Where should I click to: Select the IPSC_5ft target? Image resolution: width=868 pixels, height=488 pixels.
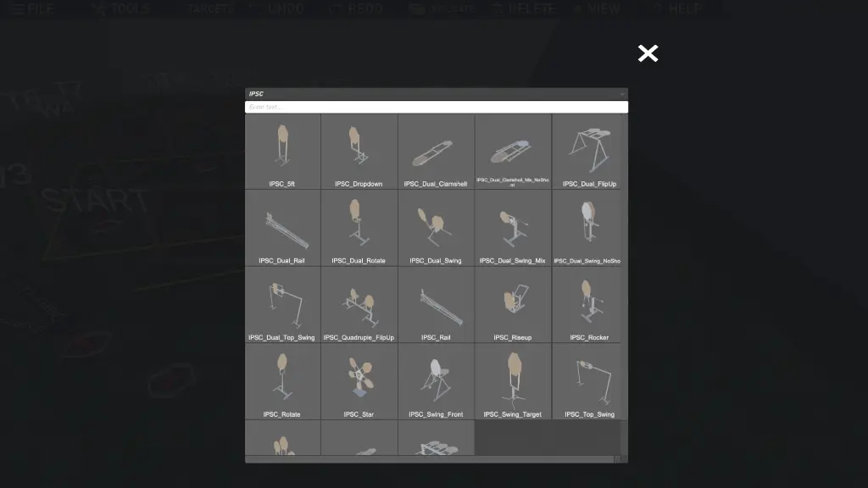click(282, 152)
